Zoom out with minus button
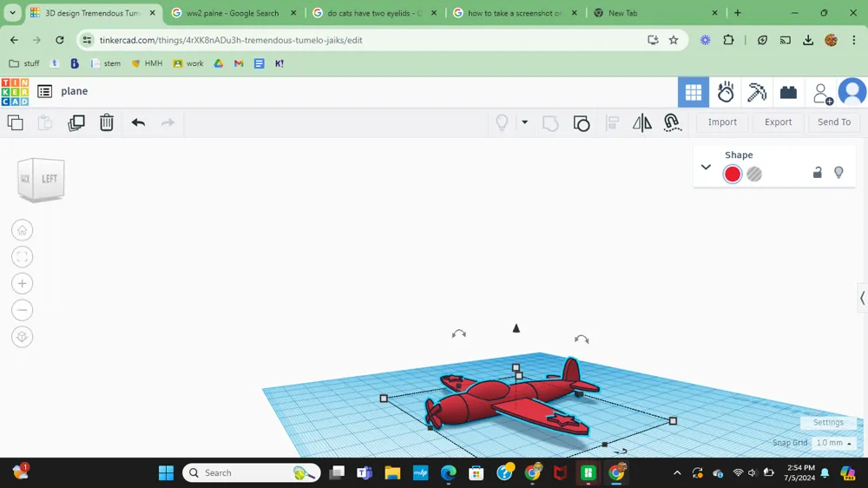 tap(23, 310)
